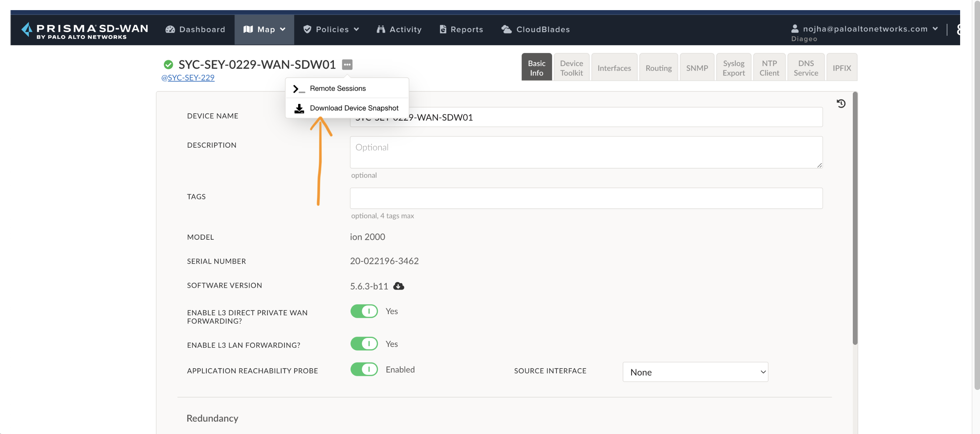The height and width of the screenshot is (434, 980).
Task: Open Reports via the document icon
Action: tap(443, 29)
